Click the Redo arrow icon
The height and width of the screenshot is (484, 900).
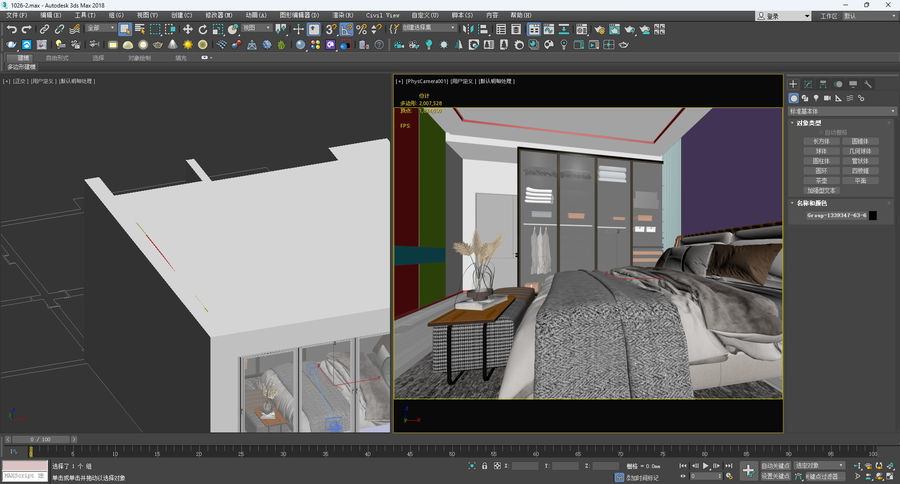point(26,29)
